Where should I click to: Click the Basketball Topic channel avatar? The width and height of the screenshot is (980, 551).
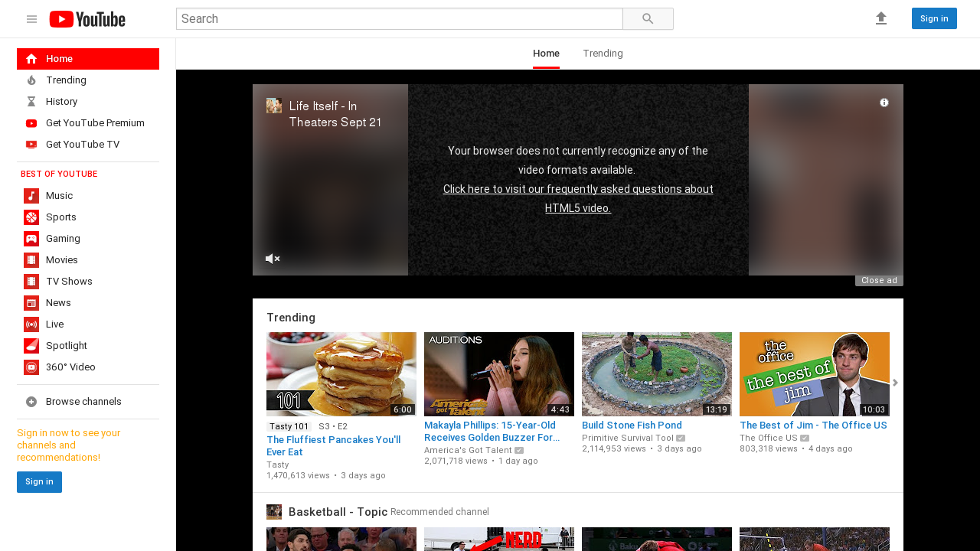pos(274,512)
